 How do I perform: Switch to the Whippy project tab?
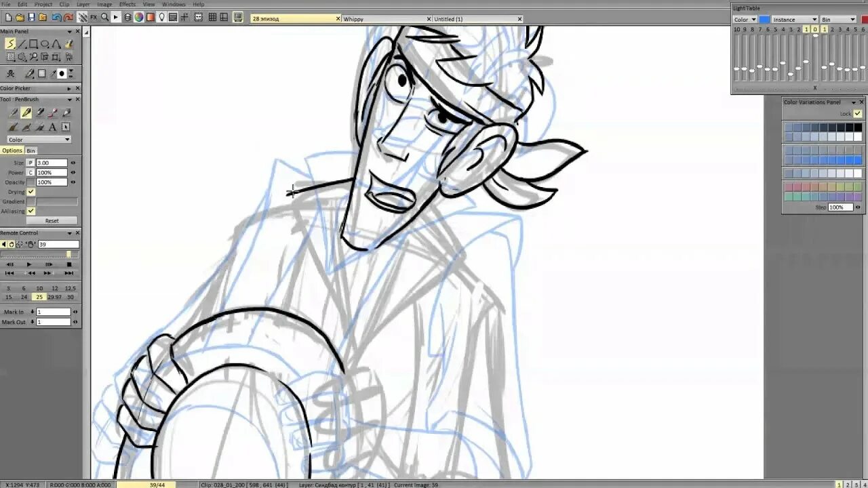pyautogui.click(x=387, y=19)
